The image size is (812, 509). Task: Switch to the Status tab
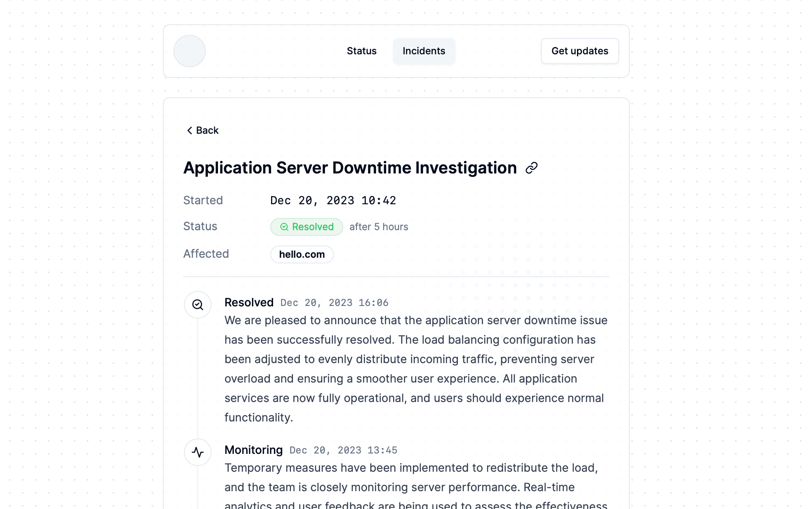(x=361, y=51)
